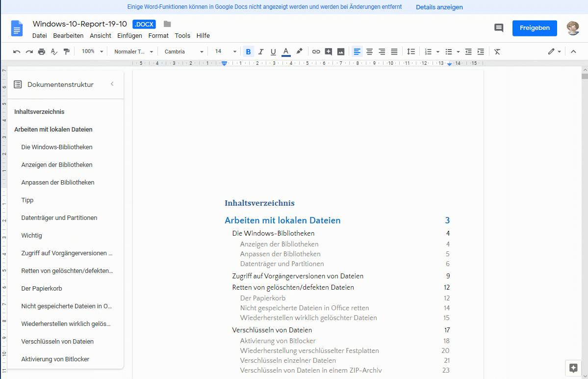Viewport: 588px width, 379px height.
Task: Select Tipp in the outline
Action: pos(27,200)
